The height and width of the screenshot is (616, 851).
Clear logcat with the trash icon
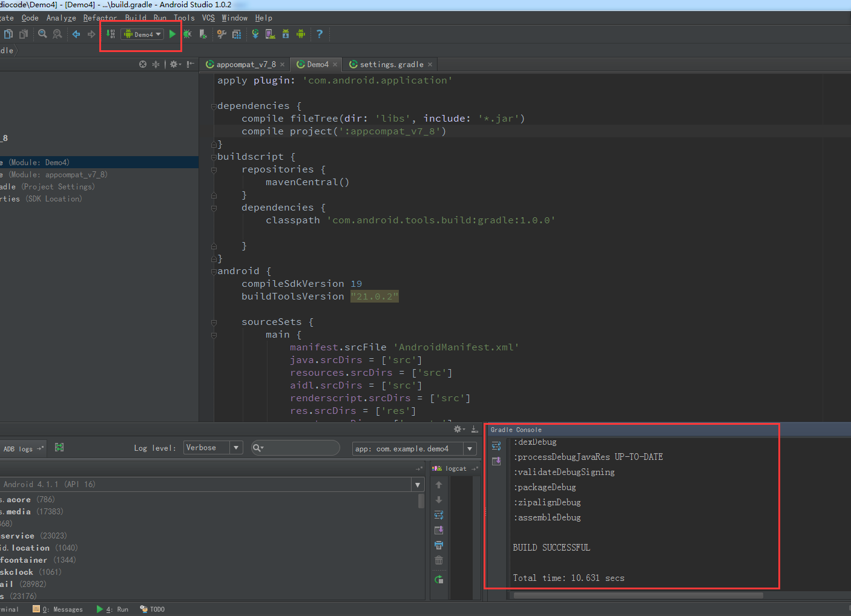pyautogui.click(x=439, y=560)
